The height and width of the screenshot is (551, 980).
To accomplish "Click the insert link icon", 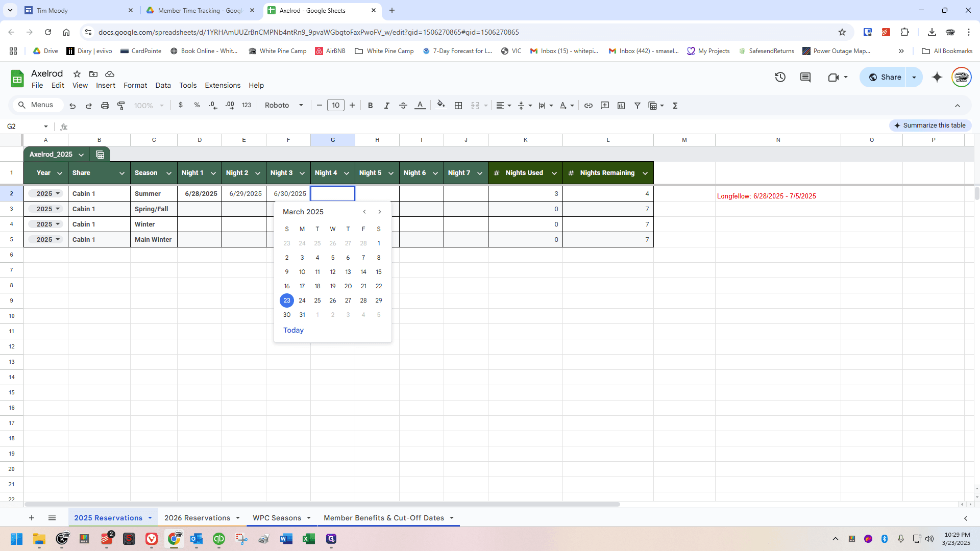I will [589, 106].
